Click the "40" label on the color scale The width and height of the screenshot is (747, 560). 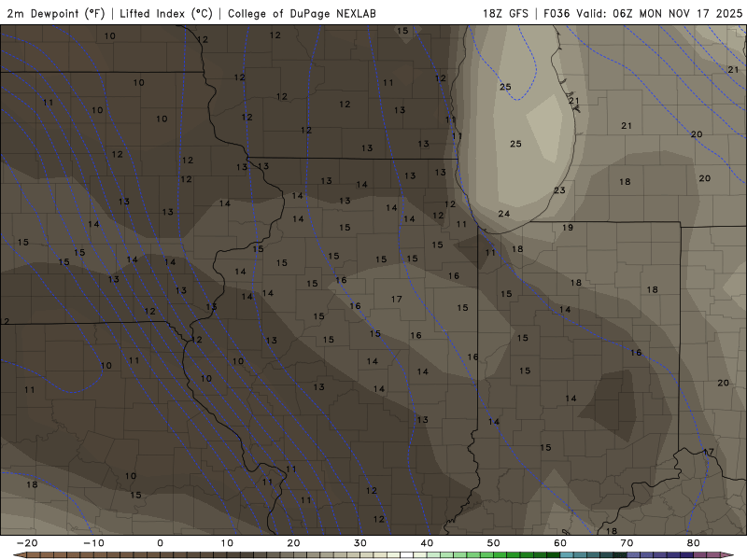pos(427,543)
